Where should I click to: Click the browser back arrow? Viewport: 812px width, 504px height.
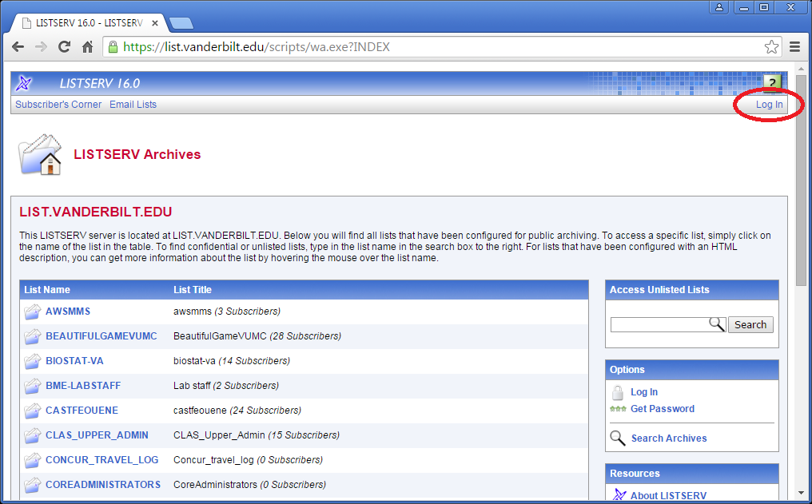pos(18,47)
